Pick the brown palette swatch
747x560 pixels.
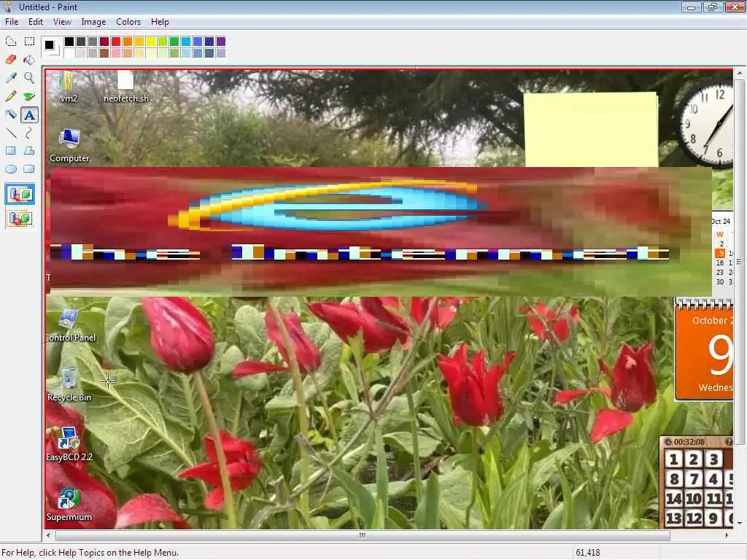pyautogui.click(x=104, y=52)
